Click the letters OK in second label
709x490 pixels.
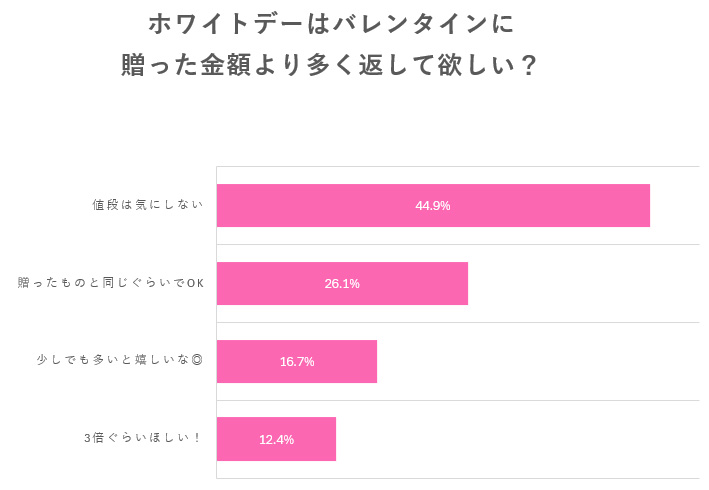pos(196,284)
